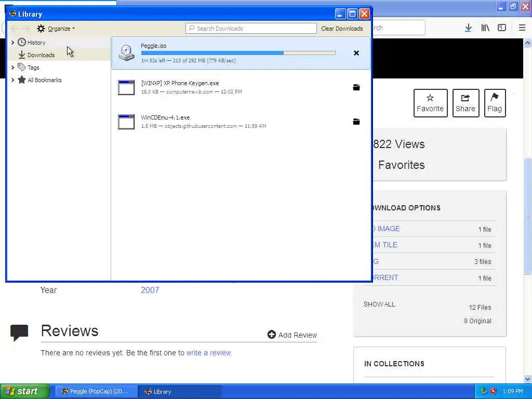Click the Peggle.iso disc icon

[126, 52]
